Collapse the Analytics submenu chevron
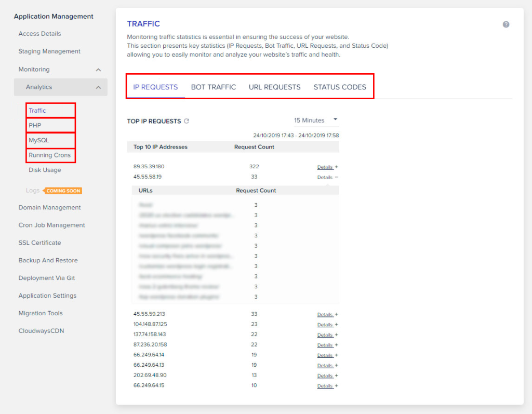The height and width of the screenshot is (414, 532). [98, 87]
